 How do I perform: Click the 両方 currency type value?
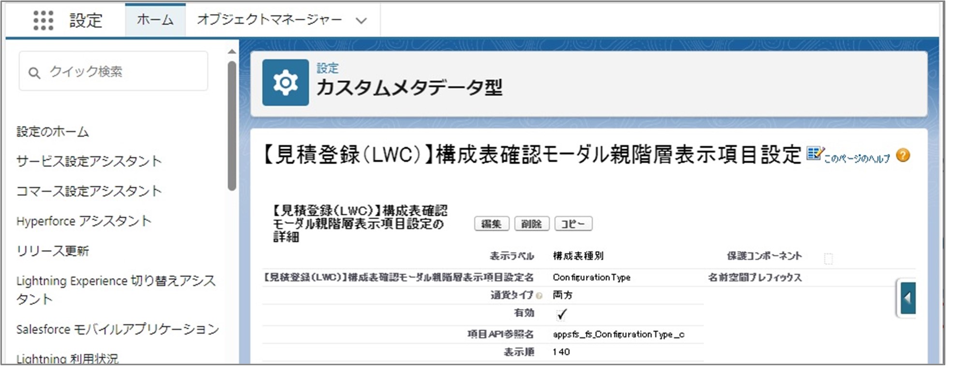click(x=562, y=295)
